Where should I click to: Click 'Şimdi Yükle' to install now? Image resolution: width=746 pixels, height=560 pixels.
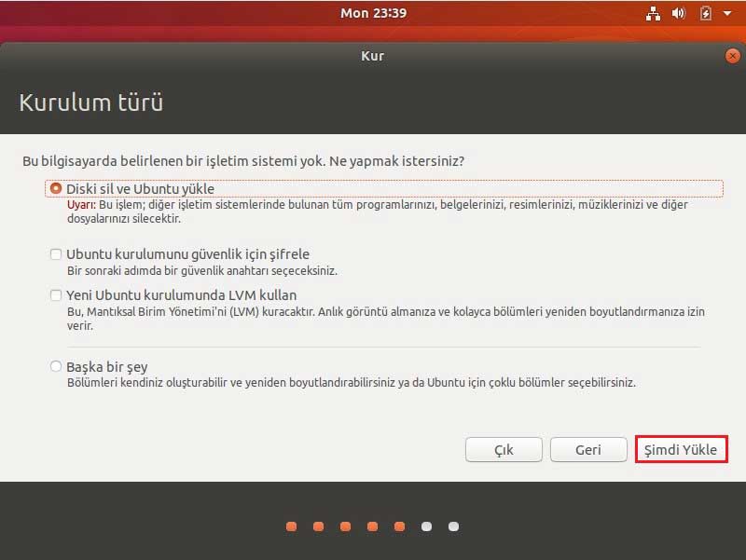click(x=681, y=449)
